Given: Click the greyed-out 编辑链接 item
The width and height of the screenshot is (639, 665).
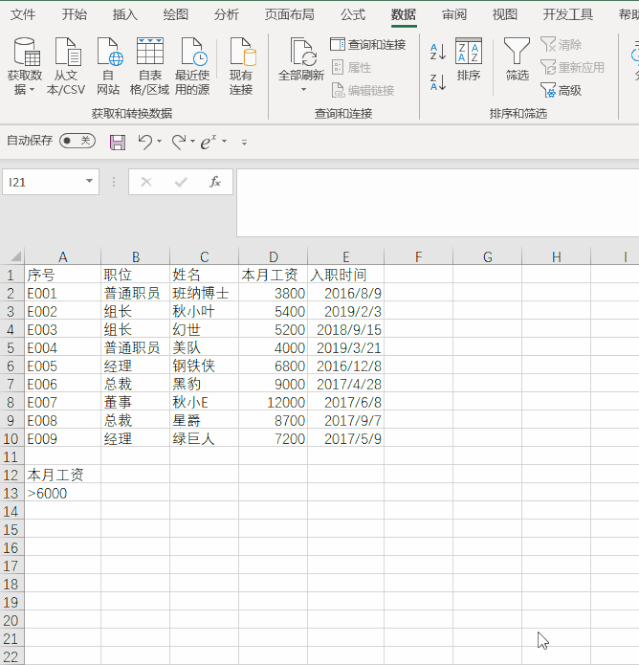Looking at the screenshot, I should coord(363,90).
